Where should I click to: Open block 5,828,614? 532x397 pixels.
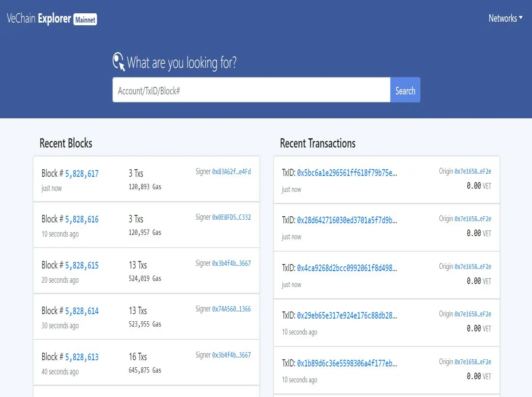[x=82, y=311]
